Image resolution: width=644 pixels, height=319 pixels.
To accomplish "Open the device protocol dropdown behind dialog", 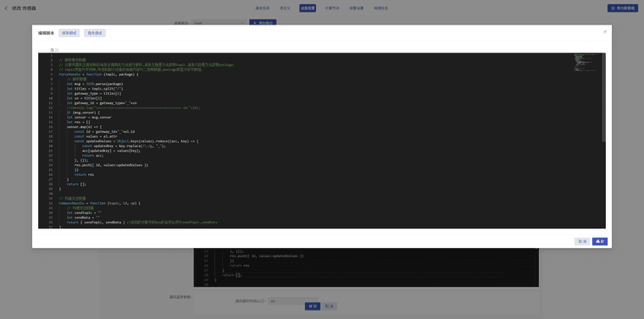I will tap(219, 23).
